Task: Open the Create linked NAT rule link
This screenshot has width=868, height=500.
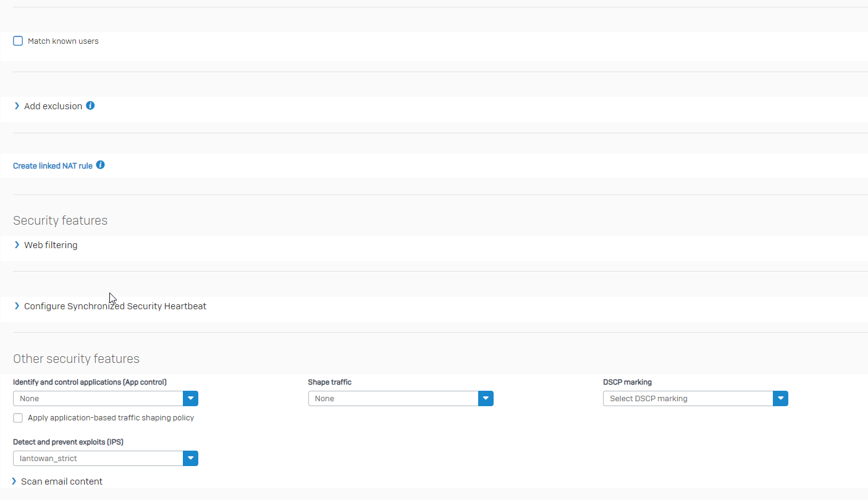Action: [x=53, y=166]
